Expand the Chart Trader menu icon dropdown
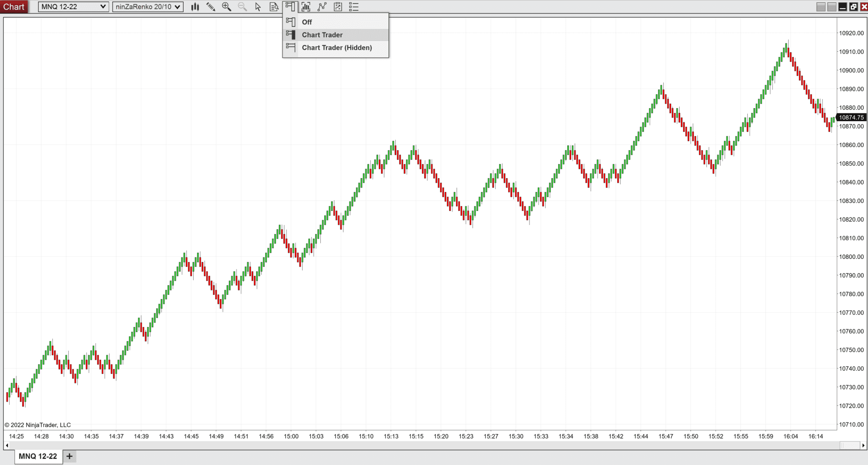 click(290, 7)
